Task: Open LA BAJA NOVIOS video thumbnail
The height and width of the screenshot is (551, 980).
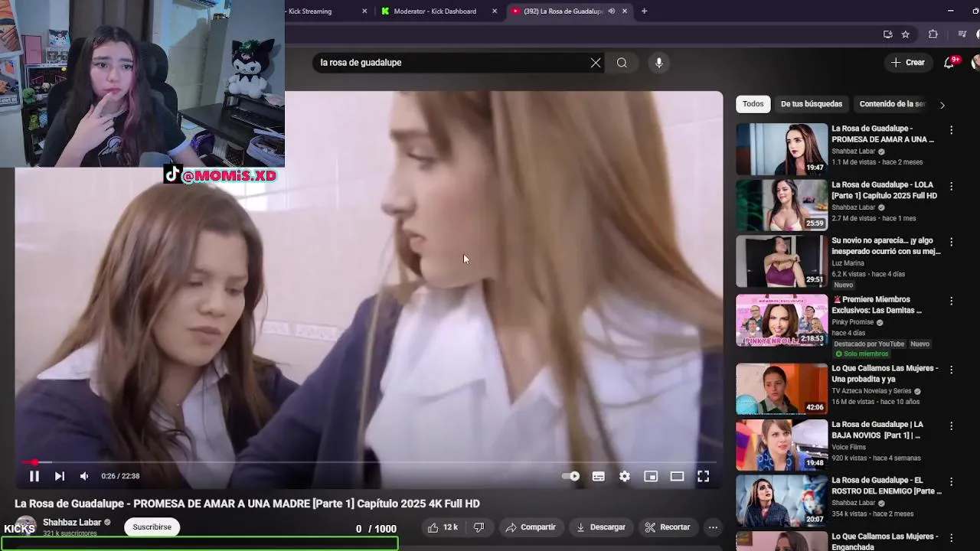Action: tap(782, 445)
